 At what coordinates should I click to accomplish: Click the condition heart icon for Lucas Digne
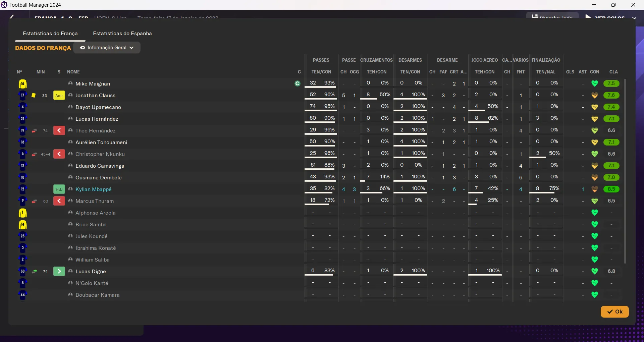pyautogui.click(x=595, y=271)
